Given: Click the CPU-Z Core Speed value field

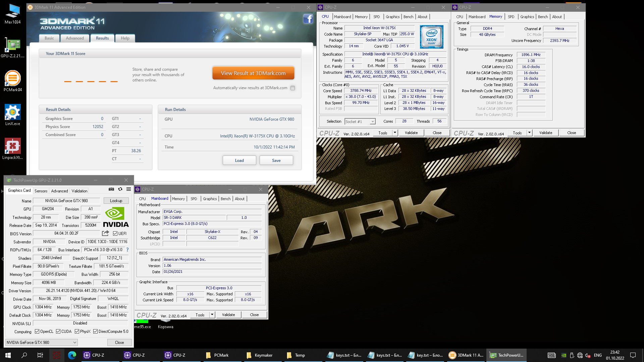Looking at the screenshot, I should click(x=361, y=91).
